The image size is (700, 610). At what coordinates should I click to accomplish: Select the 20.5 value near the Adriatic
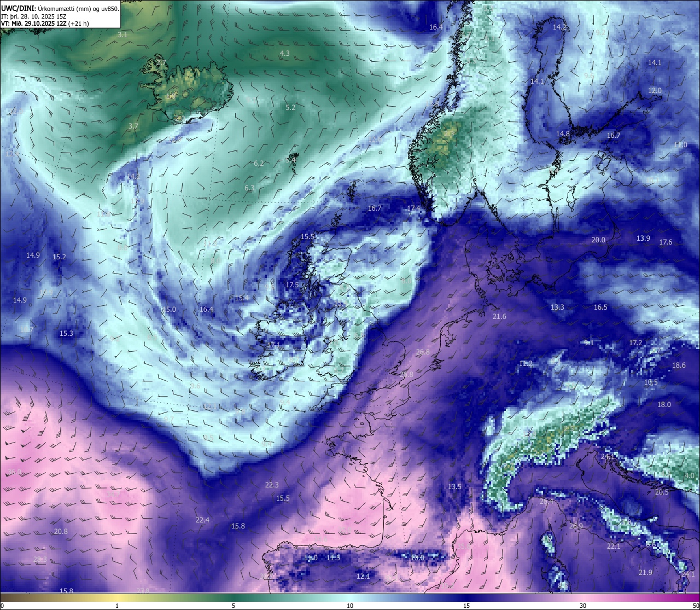(662, 492)
